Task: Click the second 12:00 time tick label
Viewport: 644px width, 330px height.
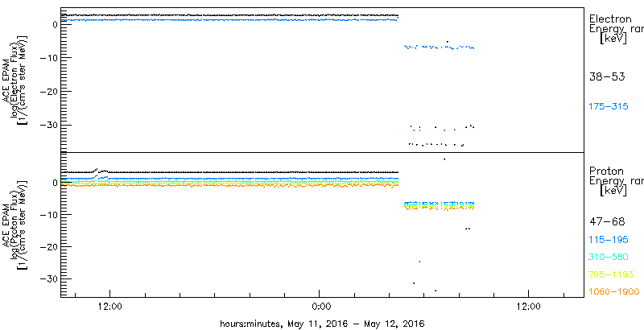Action: (x=528, y=307)
